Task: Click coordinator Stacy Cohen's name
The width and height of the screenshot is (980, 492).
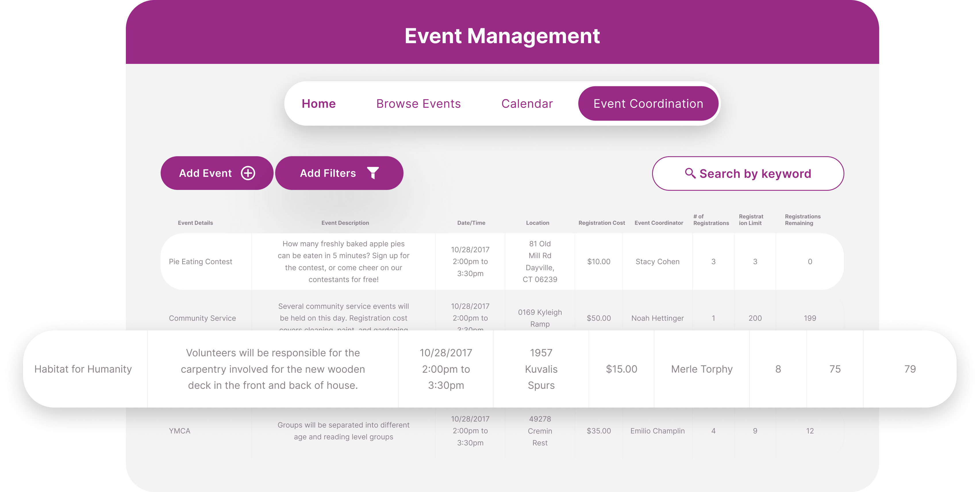Action: 657,262
